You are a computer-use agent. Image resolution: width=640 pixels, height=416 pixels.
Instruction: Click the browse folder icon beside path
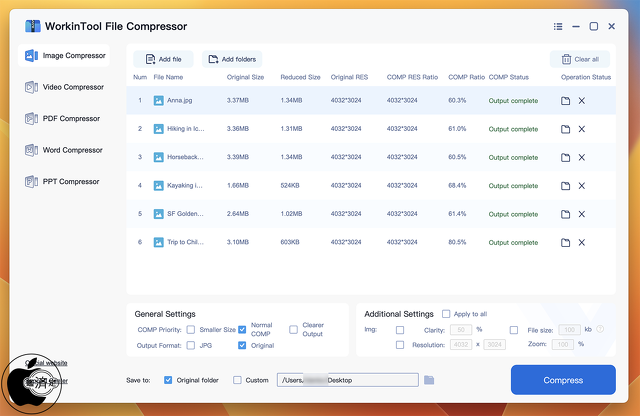[429, 380]
